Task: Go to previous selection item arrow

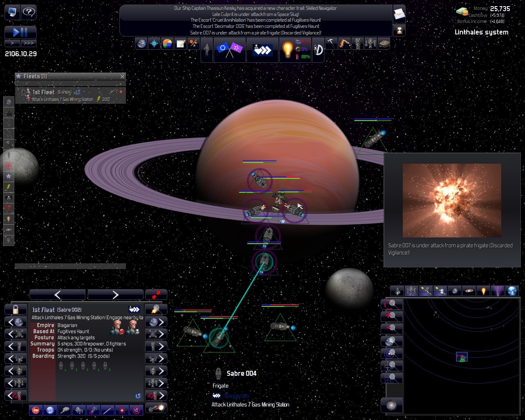Action: click(x=57, y=294)
